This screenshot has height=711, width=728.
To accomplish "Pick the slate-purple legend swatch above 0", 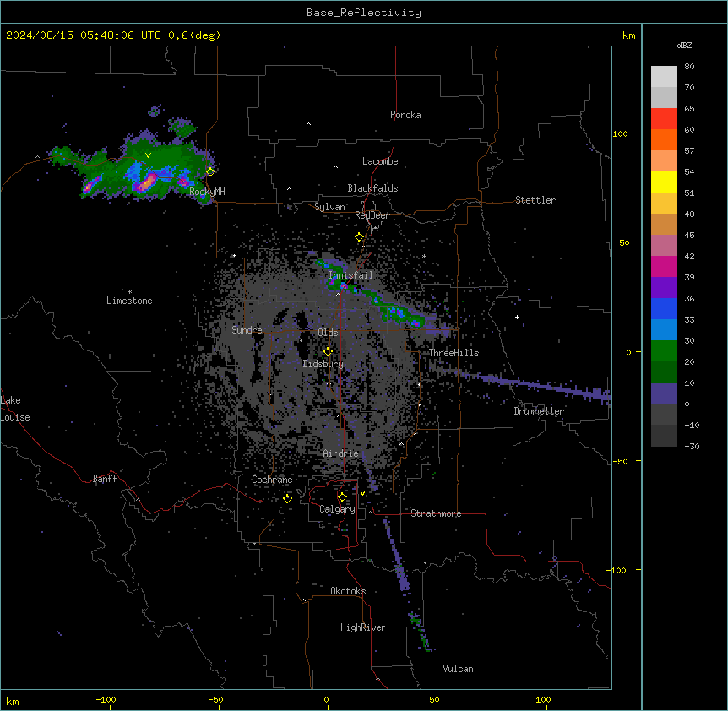I will (664, 393).
